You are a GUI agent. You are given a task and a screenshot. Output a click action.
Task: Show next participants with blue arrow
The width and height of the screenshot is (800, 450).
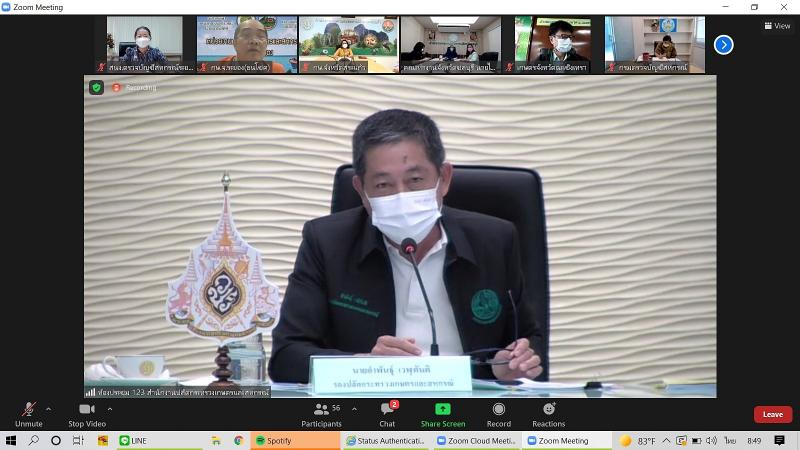pos(723,45)
